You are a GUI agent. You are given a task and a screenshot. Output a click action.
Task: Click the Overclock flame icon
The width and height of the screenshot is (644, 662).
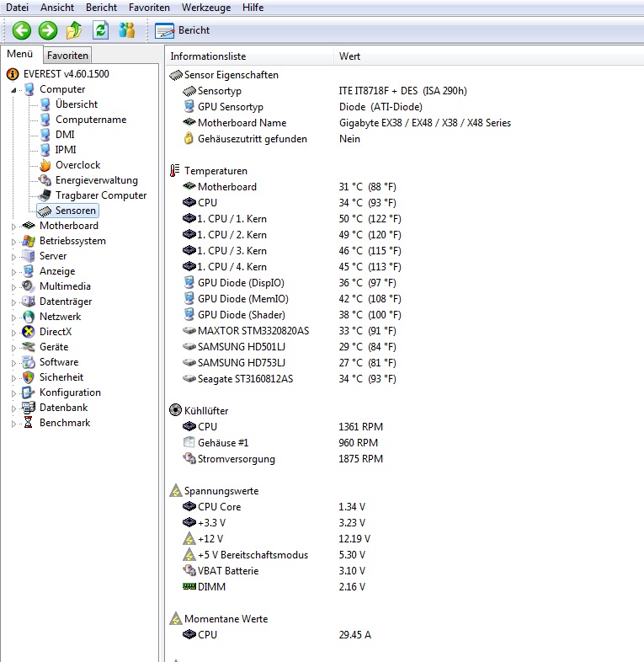coord(45,165)
